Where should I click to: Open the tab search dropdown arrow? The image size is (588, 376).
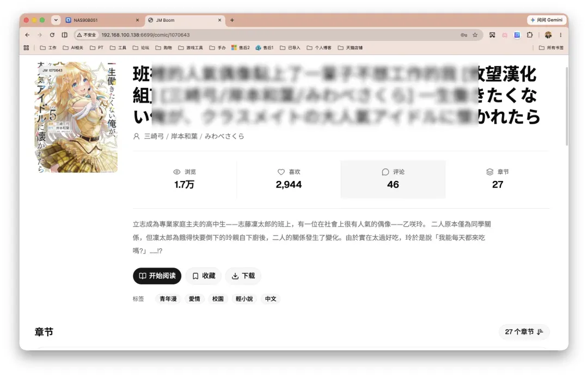(x=56, y=20)
